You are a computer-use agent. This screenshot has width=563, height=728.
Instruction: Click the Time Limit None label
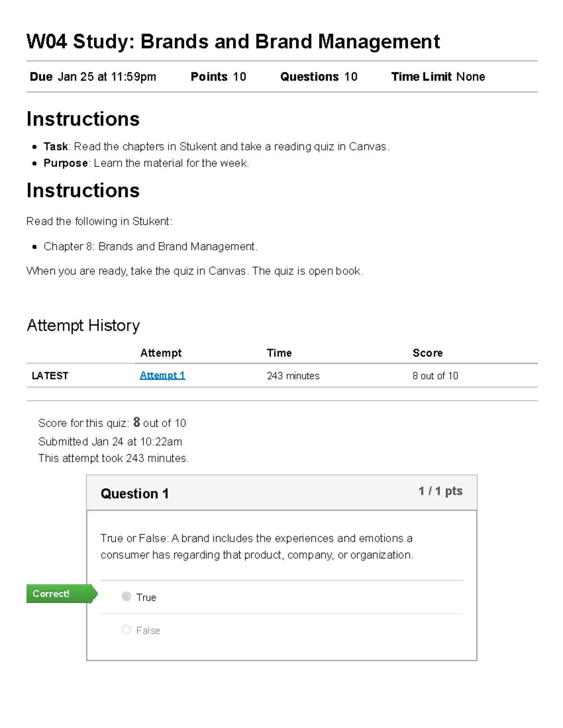(x=438, y=77)
